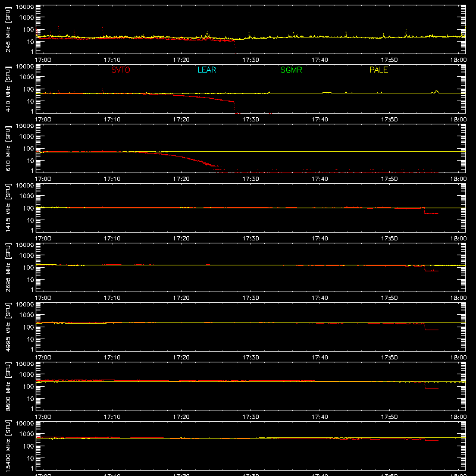
Task: Click the 17:00 tick under the 245 MHz panel
Action: [x=43, y=60]
